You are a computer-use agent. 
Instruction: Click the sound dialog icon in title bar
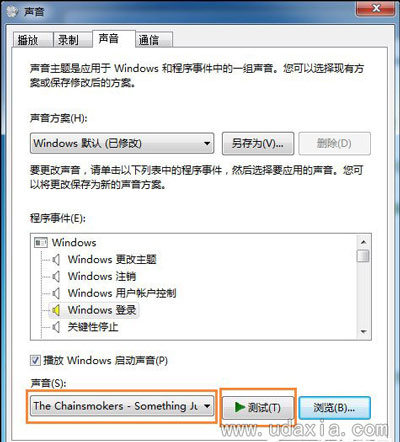[13, 11]
